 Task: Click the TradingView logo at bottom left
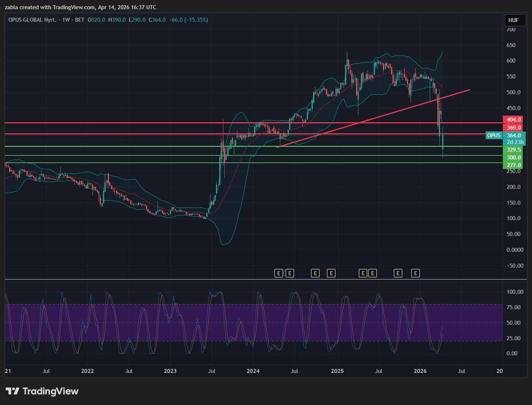(x=42, y=391)
